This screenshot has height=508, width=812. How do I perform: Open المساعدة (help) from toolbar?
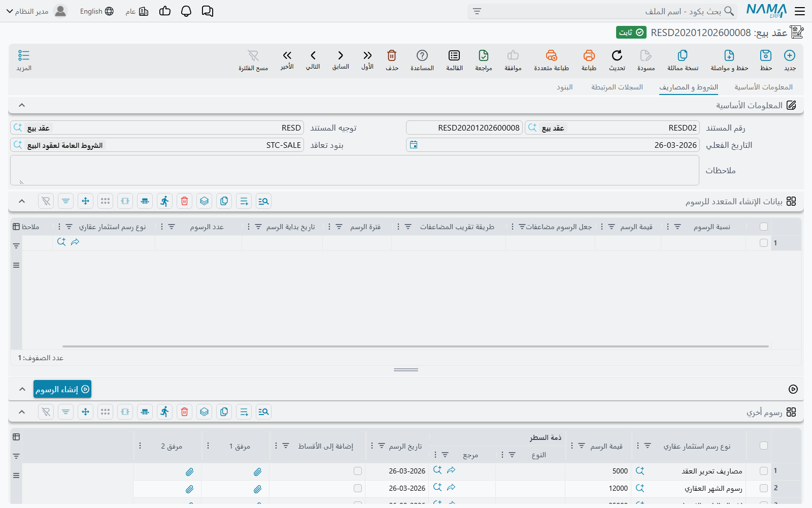click(422, 60)
